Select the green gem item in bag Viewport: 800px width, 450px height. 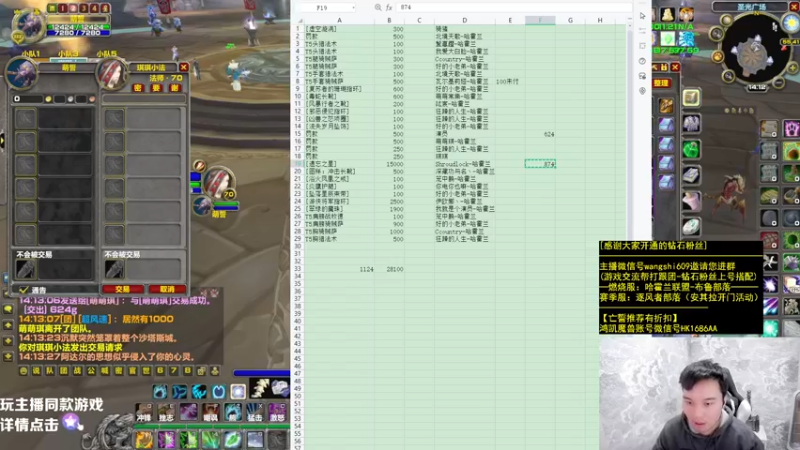691,149
